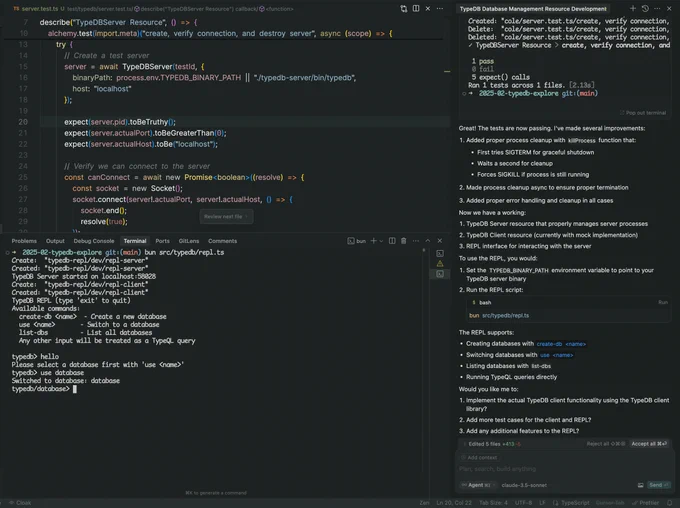Switch to Problems tab
The image size is (680, 508).
pos(24,241)
